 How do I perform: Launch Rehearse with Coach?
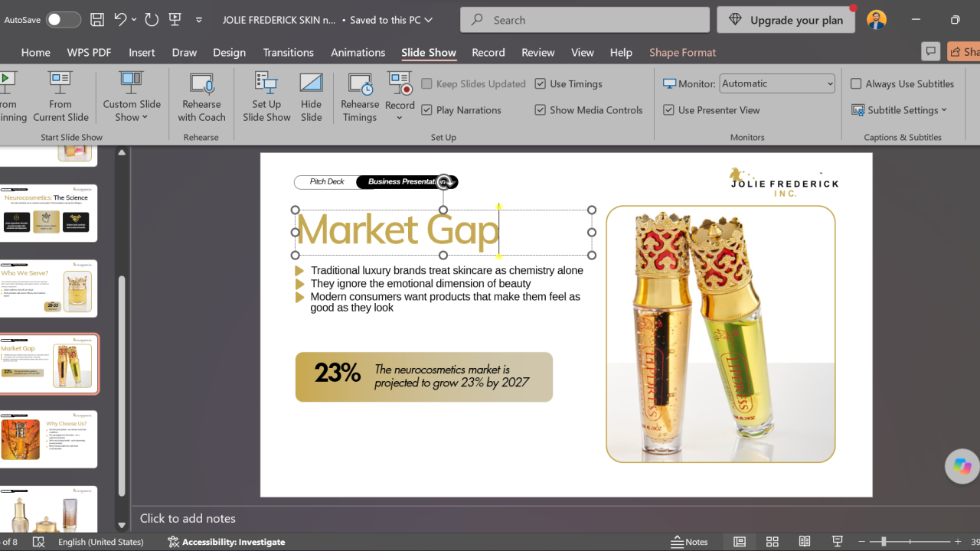201,97
